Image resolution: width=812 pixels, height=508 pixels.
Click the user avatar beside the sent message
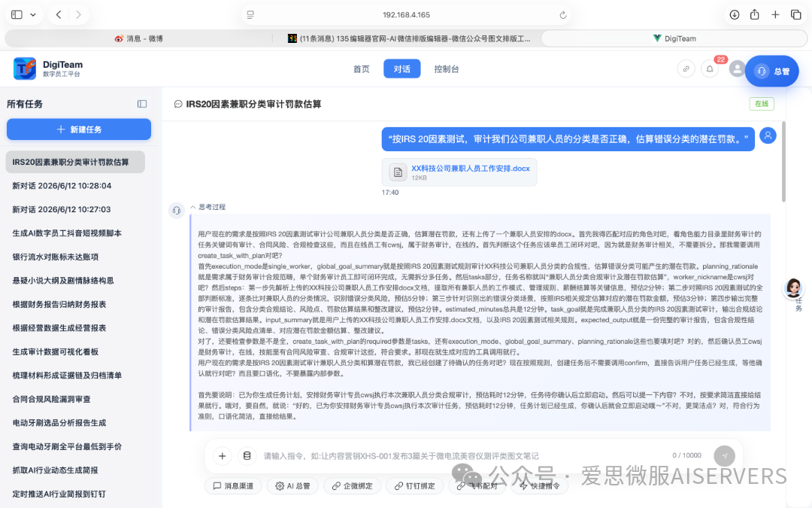click(x=768, y=135)
